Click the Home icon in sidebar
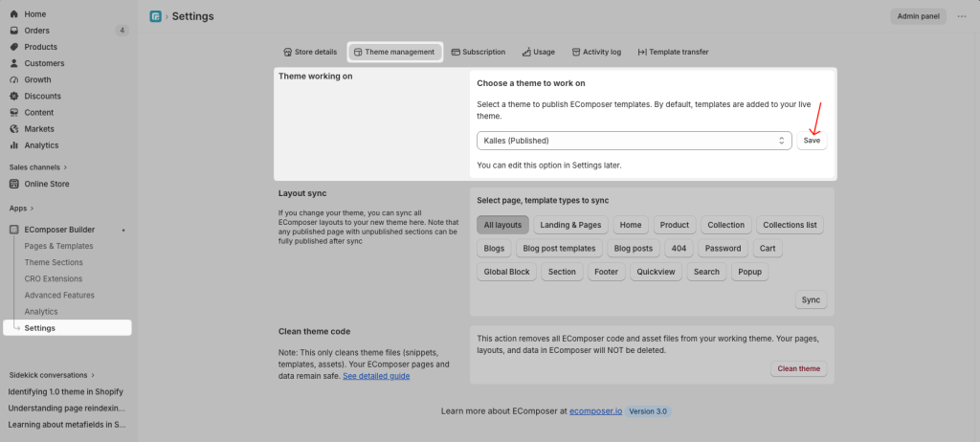 click(x=14, y=13)
